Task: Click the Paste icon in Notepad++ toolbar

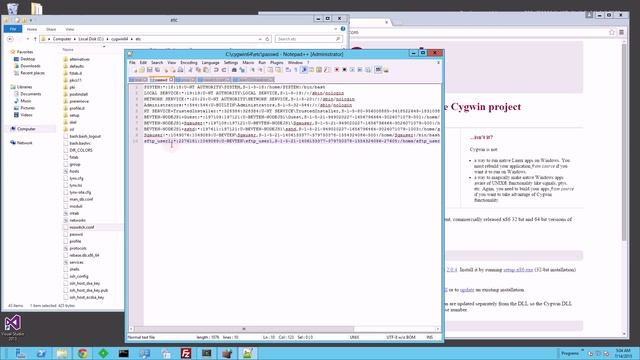Action: click(x=206, y=70)
